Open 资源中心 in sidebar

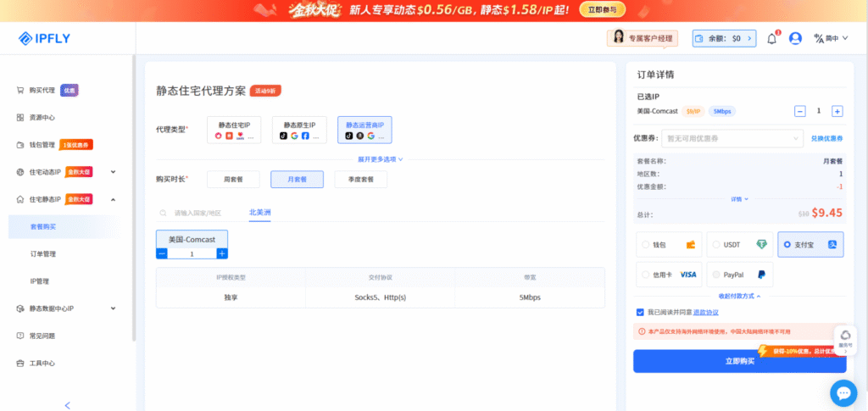coord(42,117)
